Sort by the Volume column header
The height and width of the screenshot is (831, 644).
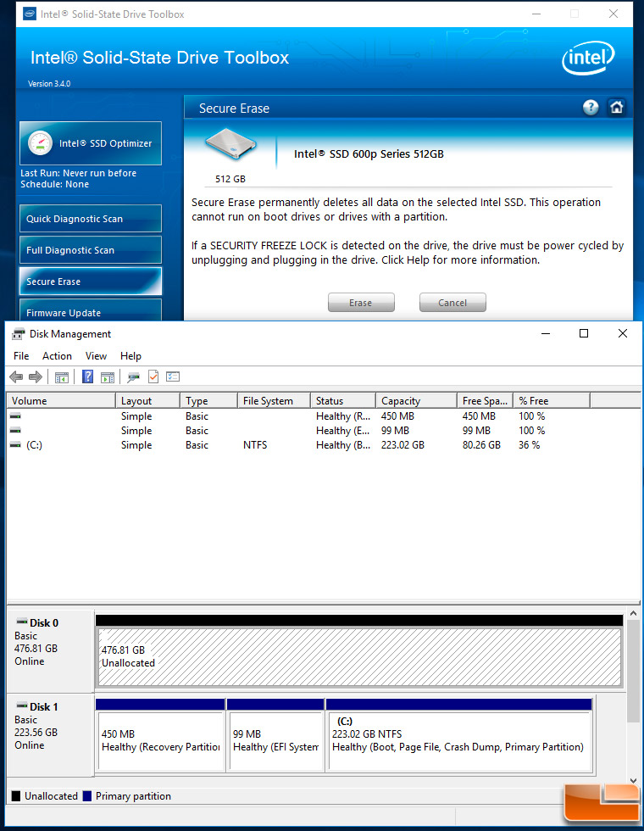coord(61,400)
